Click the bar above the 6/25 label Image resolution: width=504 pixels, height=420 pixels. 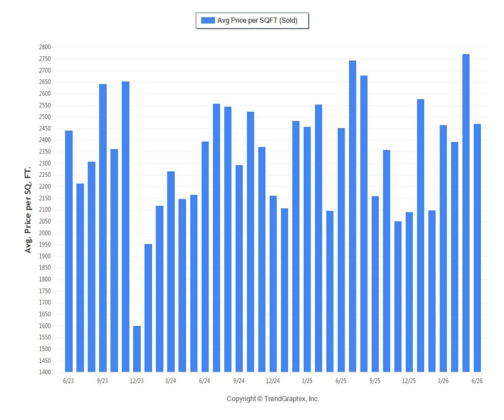pyautogui.click(x=341, y=250)
